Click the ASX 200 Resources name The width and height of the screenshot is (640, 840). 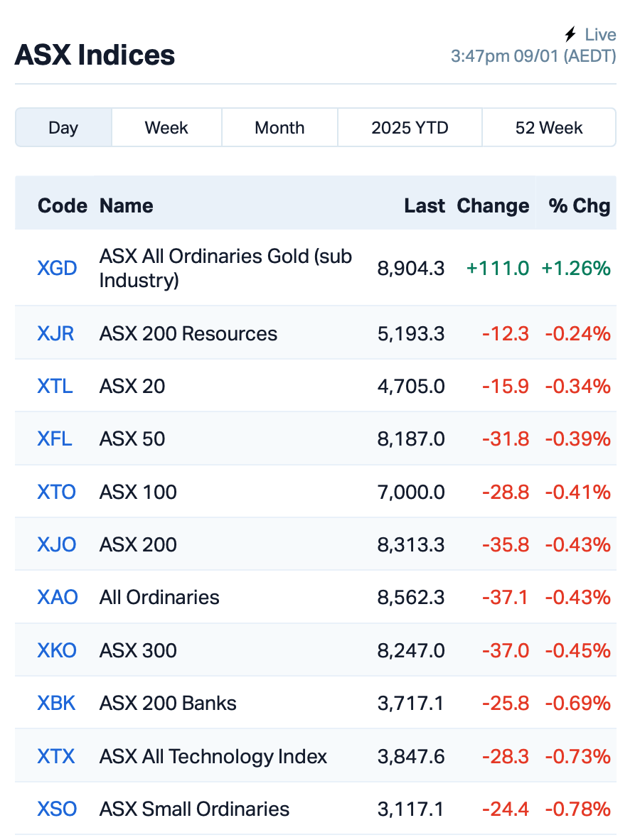[188, 333]
